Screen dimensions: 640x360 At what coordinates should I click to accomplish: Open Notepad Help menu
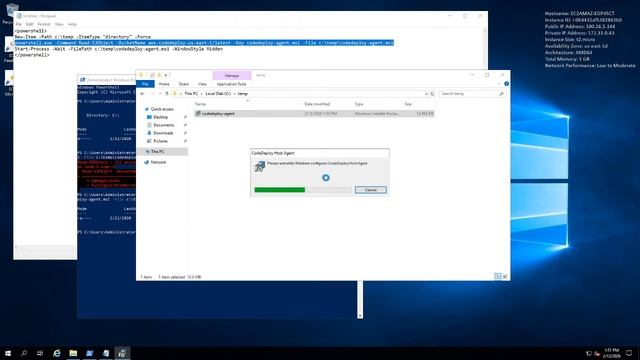coord(72,24)
